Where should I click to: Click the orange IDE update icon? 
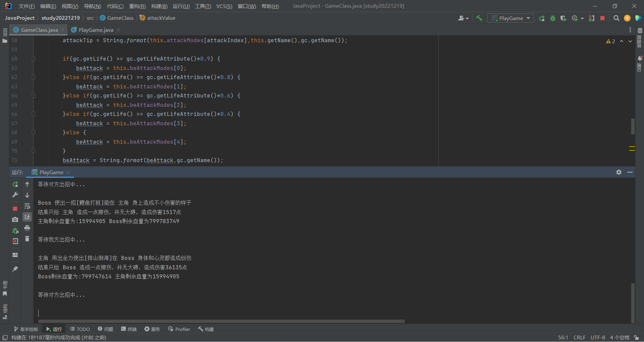tap(627, 18)
